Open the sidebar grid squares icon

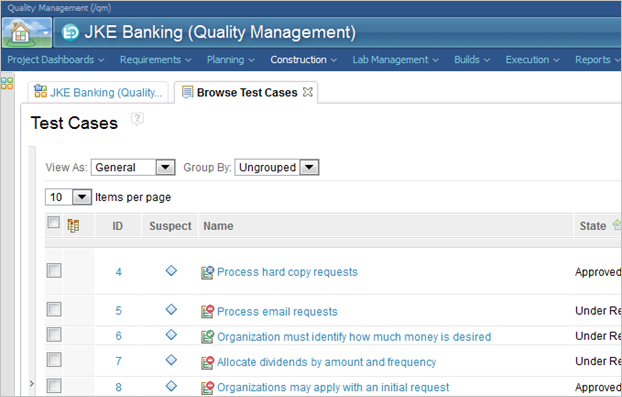click(7, 83)
